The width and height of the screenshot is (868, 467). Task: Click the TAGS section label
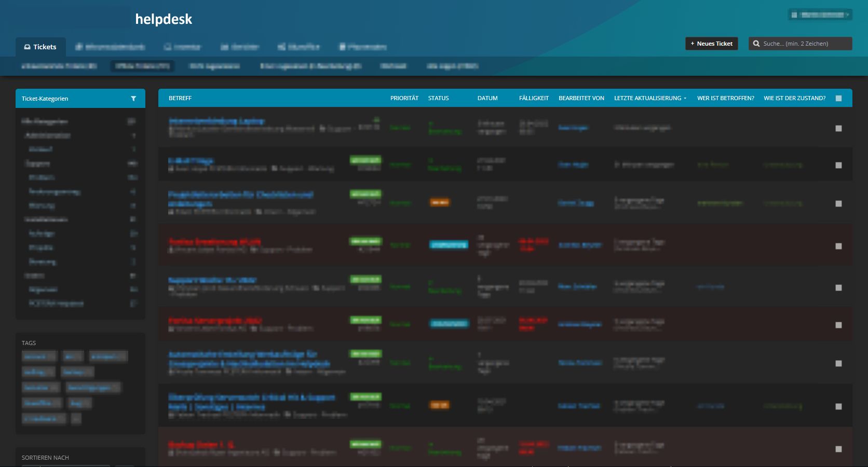click(x=29, y=343)
